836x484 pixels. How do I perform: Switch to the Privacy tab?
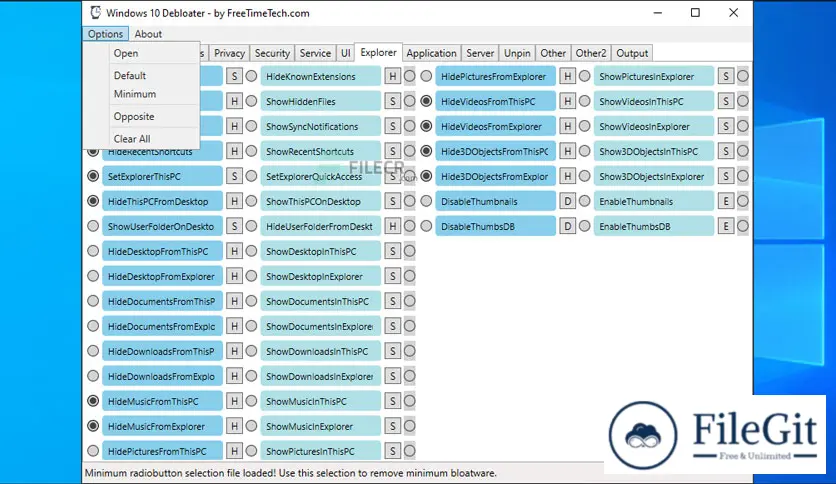point(229,53)
